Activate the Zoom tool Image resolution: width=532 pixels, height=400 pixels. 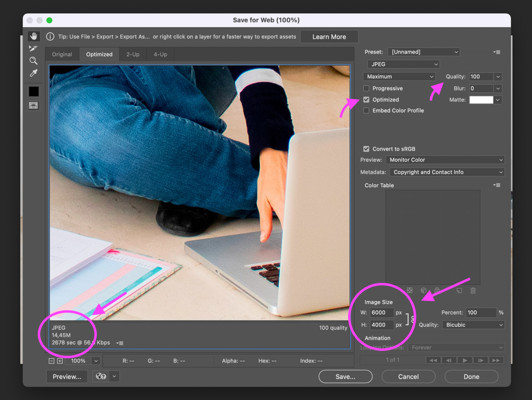coord(33,61)
